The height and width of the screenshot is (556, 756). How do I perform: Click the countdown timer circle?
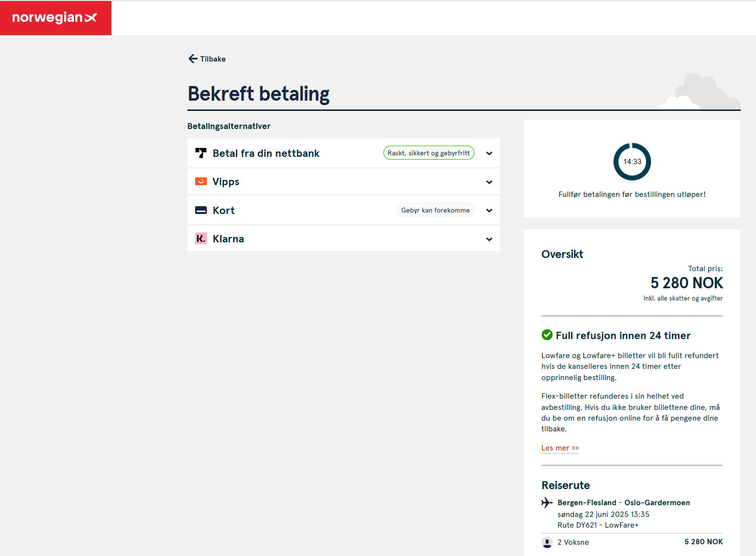click(632, 162)
